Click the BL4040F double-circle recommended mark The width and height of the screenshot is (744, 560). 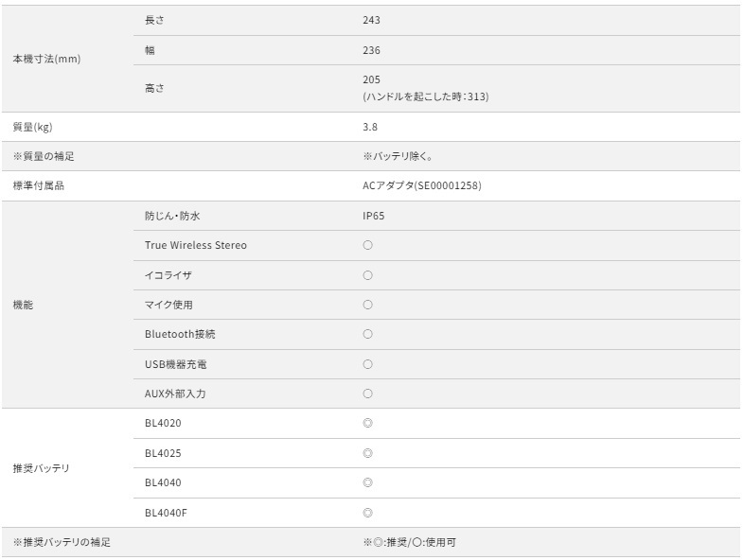coord(367,513)
